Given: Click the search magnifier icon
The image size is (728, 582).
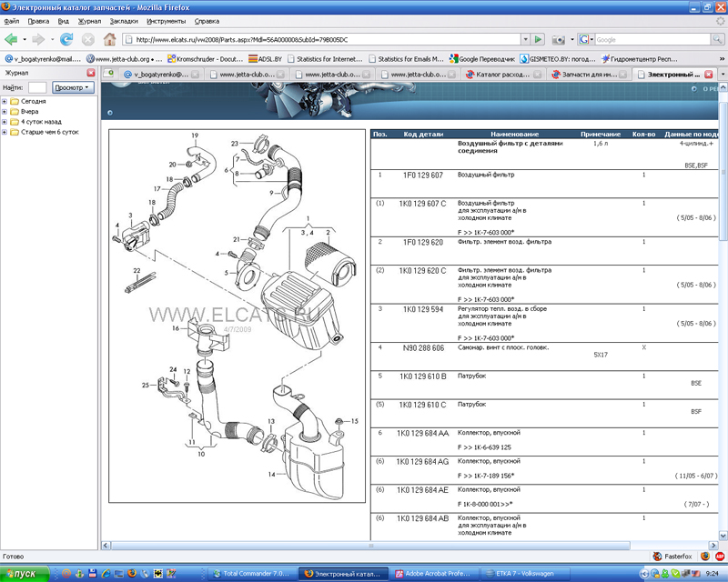Looking at the screenshot, I should [717, 39].
